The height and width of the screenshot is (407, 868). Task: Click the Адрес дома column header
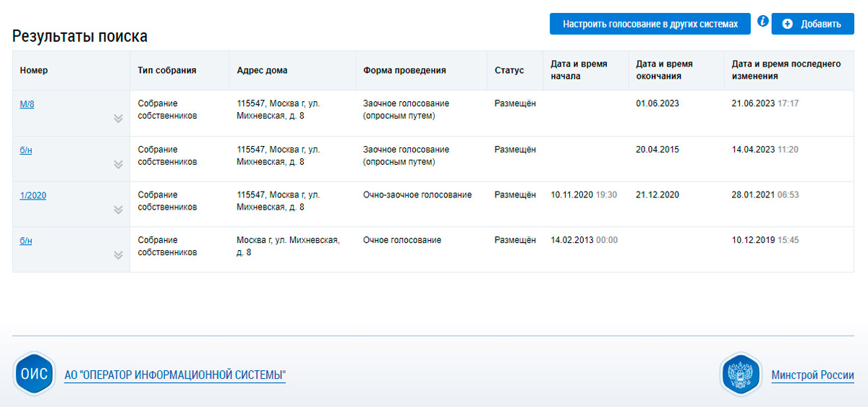click(262, 71)
